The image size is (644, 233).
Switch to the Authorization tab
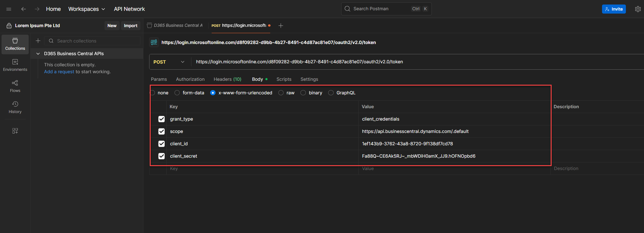point(190,79)
